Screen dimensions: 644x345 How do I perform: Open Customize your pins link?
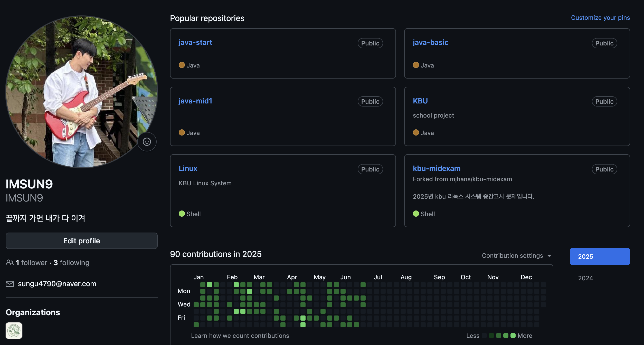tap(600, 18)
